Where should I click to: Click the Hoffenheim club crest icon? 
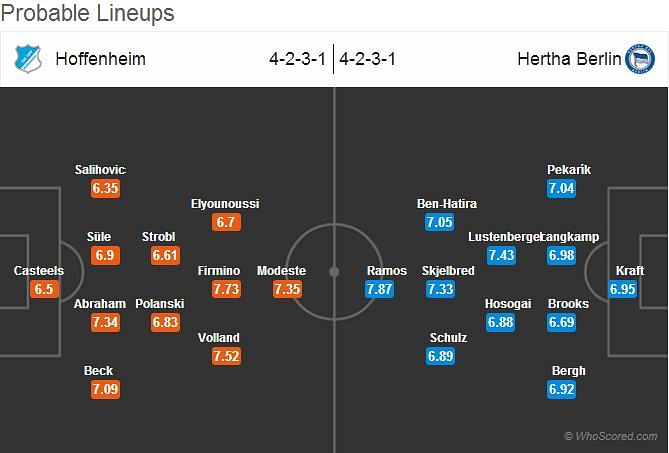pyautogui.click(x=28, y=59)
